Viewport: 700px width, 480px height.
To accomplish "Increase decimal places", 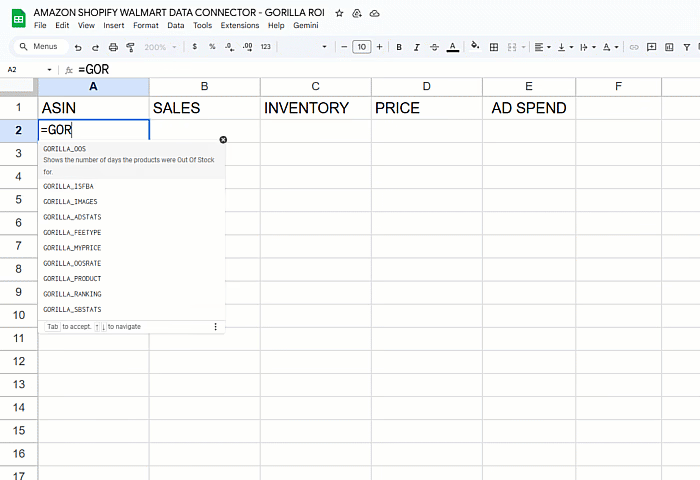I will (x=247, y=46).
